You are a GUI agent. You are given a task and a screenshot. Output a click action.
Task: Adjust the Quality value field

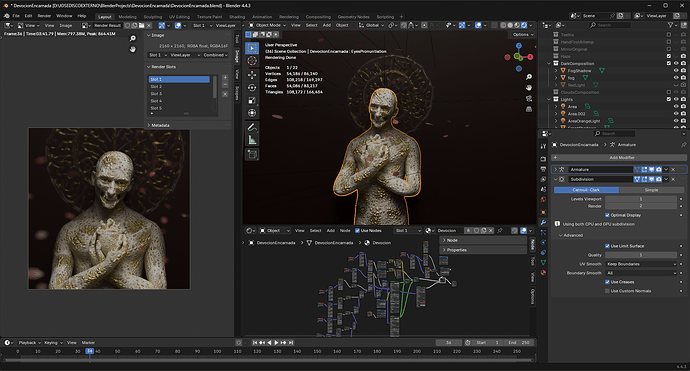[641, 255]
